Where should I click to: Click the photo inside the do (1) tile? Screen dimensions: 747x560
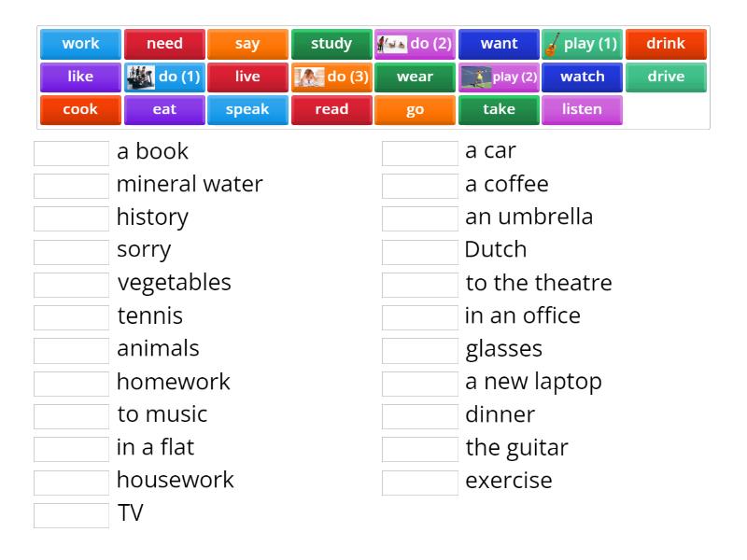coord(142,77)
